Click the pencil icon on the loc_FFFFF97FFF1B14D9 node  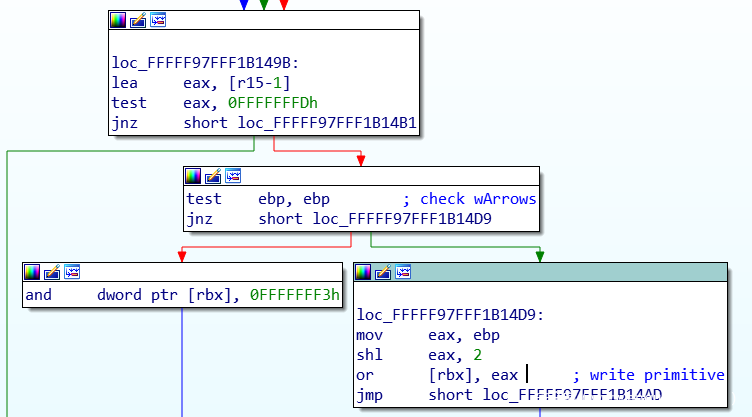tap(383, 272)
